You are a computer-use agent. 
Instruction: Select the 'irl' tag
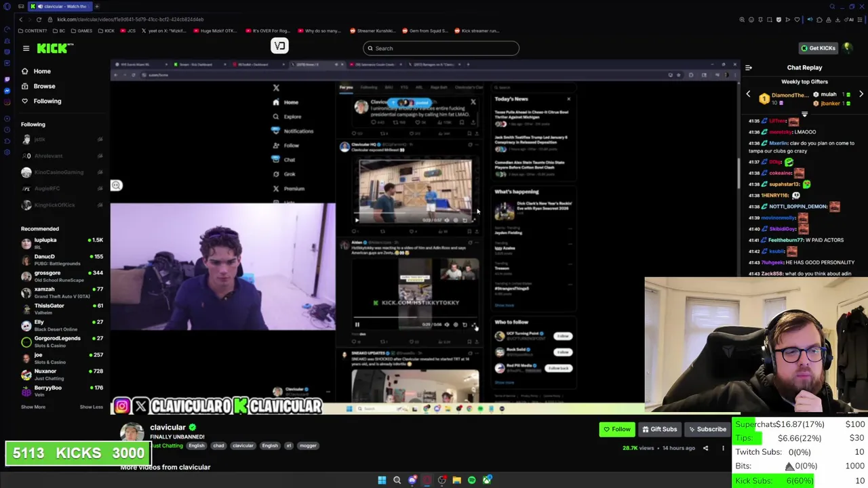(288, 446)
